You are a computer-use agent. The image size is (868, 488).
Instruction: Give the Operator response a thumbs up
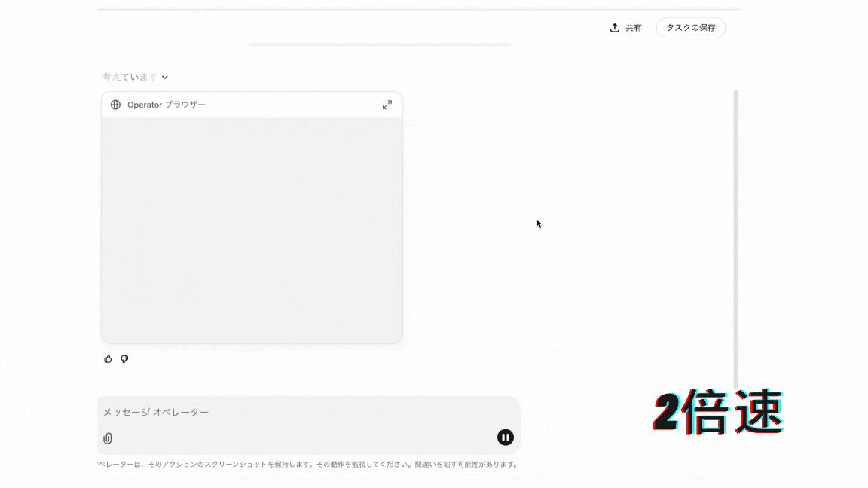(x=107, y=359)
